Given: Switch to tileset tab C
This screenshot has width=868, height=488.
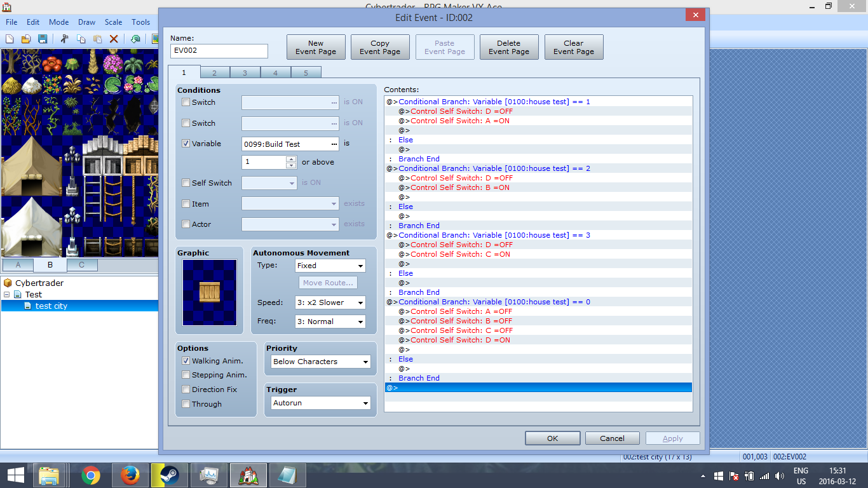Looking at the screenshot, I should (x=81, y=265).
